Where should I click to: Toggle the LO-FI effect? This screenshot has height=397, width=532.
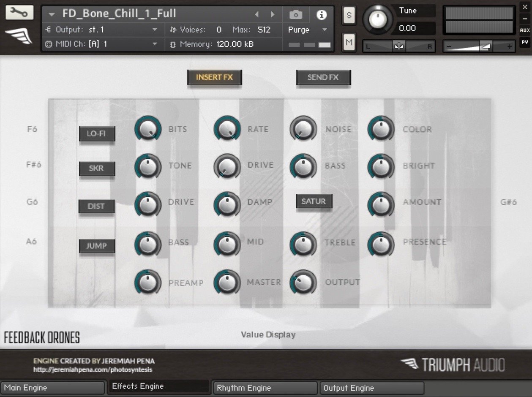[96, 134]
